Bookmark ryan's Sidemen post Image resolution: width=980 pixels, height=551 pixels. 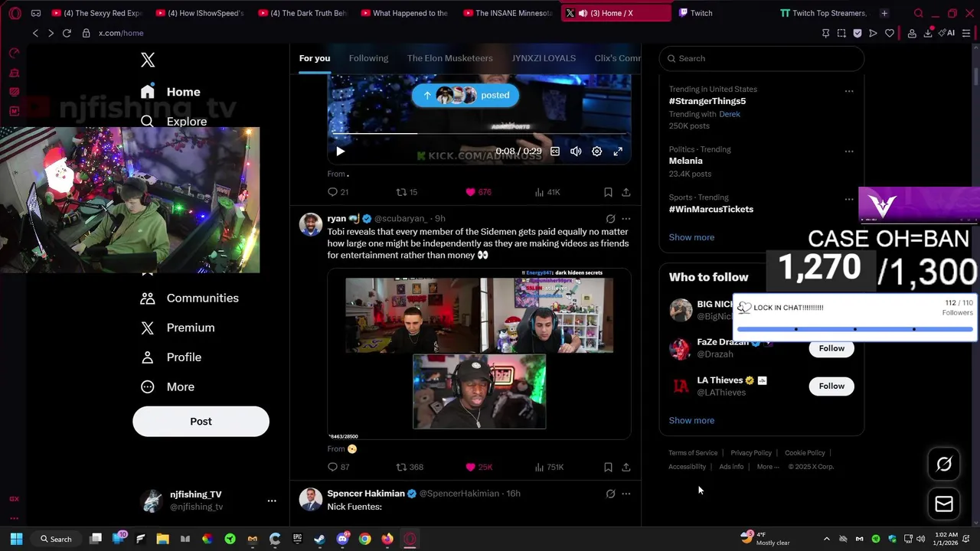608,467
